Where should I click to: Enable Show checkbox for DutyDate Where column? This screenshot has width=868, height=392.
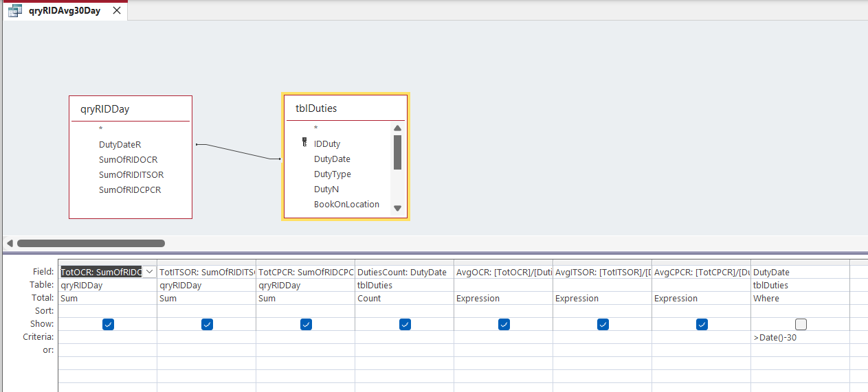[x=801, y=324]
